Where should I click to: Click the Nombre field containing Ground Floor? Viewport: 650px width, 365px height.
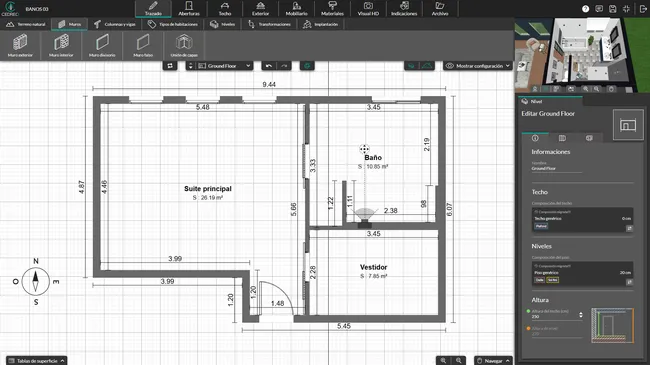tap(557, 168)
